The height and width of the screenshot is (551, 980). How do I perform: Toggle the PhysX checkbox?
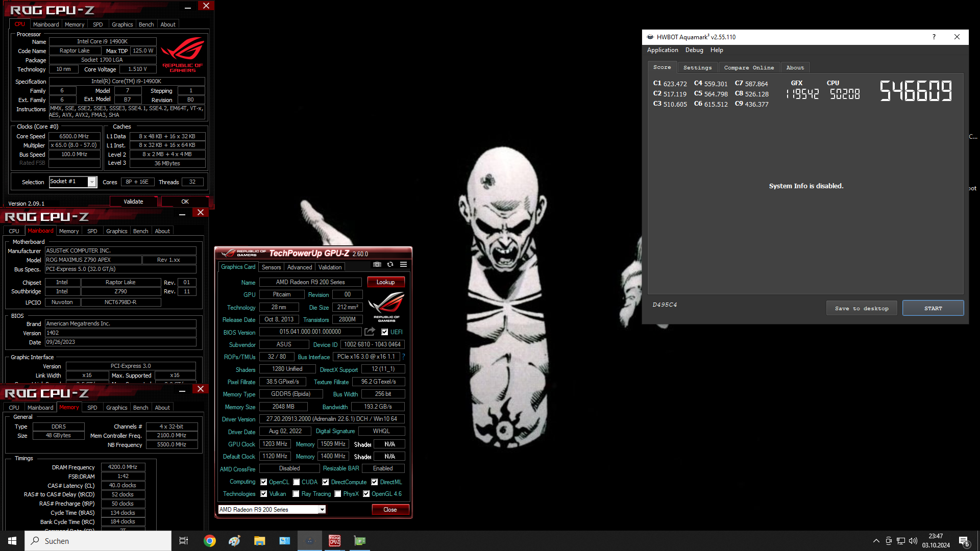tap(338, 494)
